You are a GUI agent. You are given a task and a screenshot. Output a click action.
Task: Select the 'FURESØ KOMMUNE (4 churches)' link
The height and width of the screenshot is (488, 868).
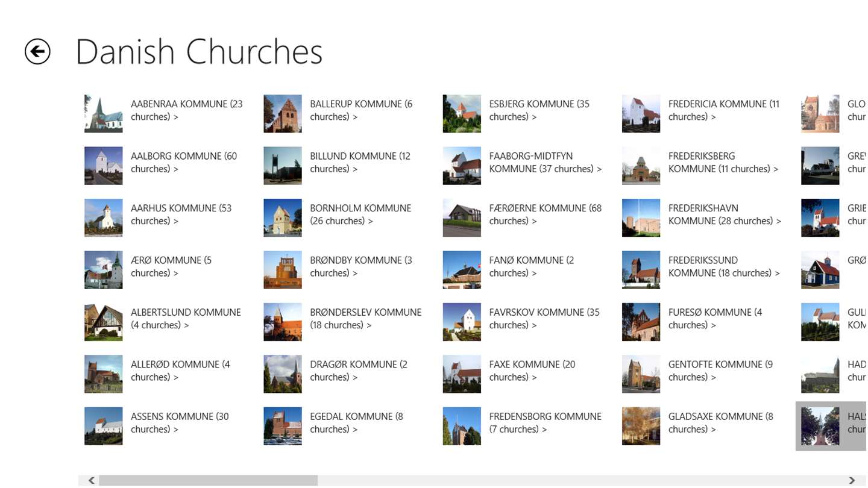pos(715,319)
